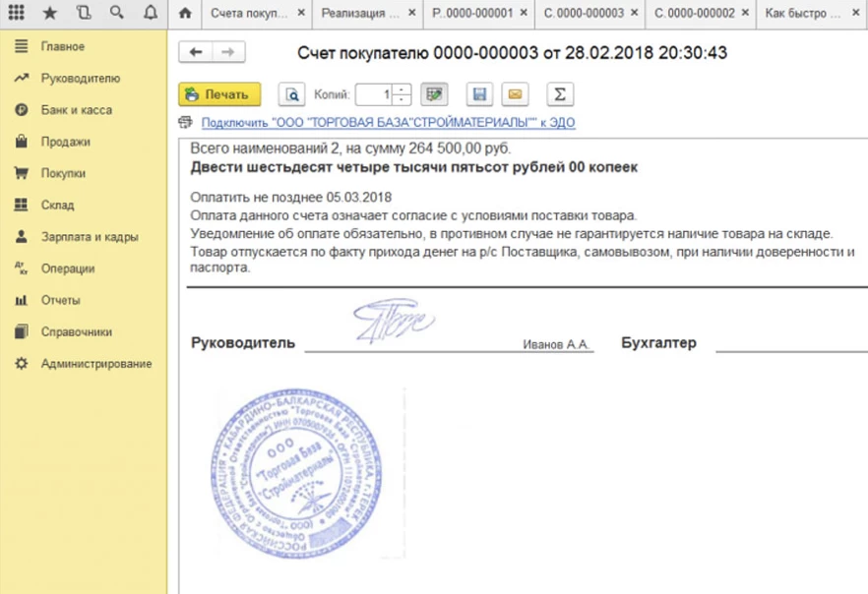Open the history icon in top bar
The width and height of the screenshot is (868, 594).
coord(84,14)
